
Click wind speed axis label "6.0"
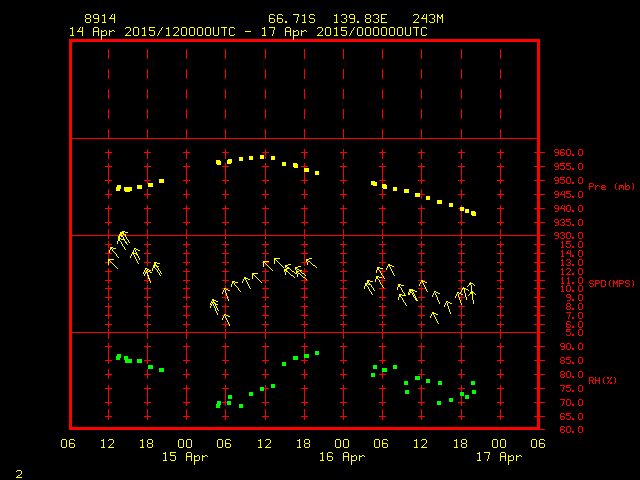tap(574, 324)
